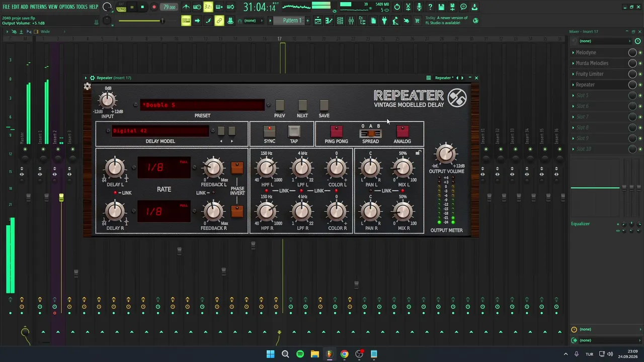Open the playlist view icon in toolbar
The width and height of the screenshot is (644, 362).
[318, 21]
